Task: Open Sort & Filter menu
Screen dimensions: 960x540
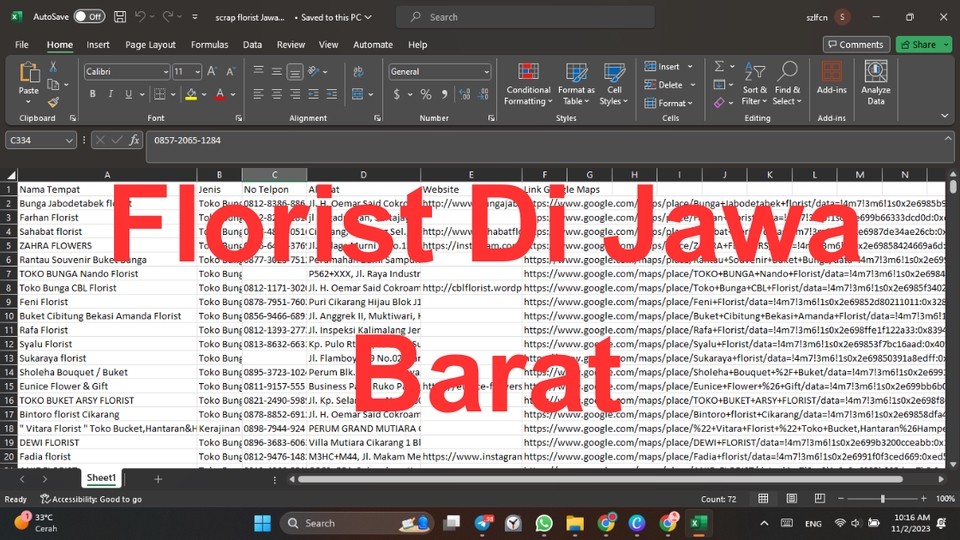Action: pyautogui.click(x=754, y=84)
